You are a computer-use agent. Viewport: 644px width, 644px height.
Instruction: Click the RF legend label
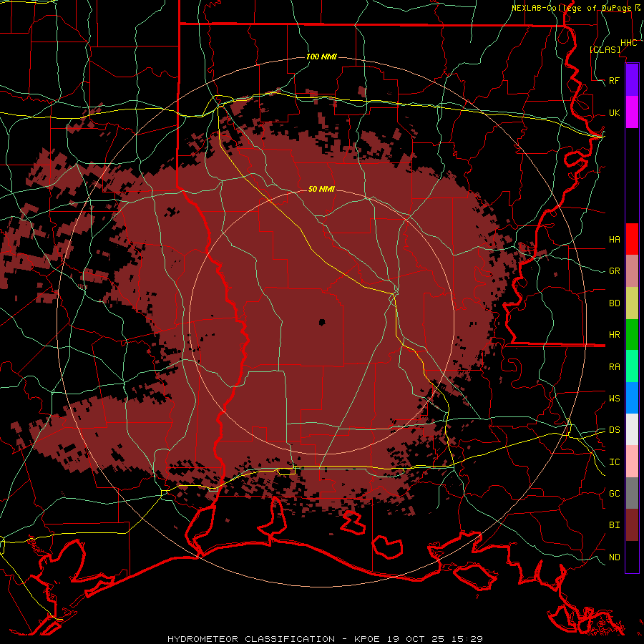[614, 80]
